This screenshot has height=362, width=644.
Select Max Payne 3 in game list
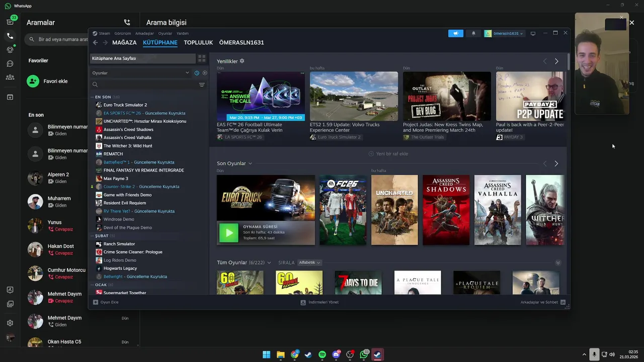(x=116, y=178)
